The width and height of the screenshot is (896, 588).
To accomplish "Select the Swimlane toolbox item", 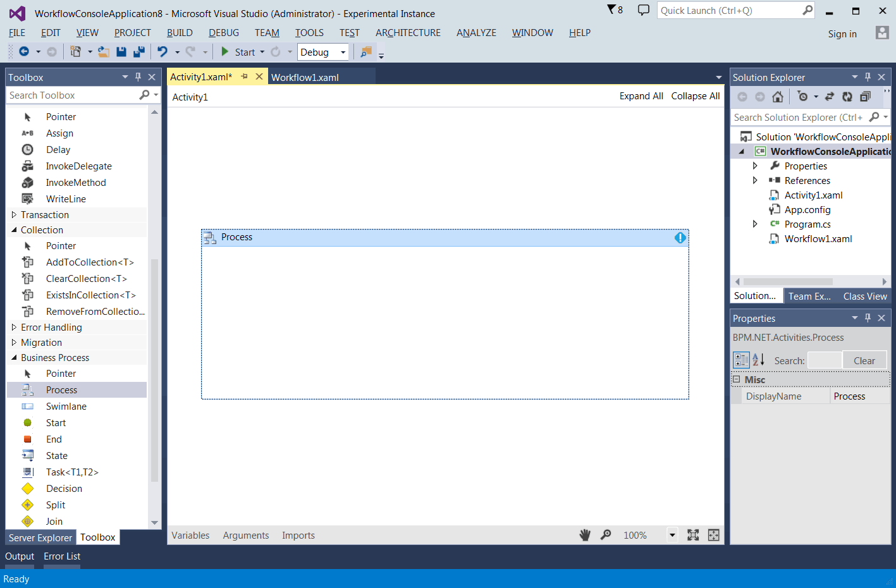I will pos(66,407).
